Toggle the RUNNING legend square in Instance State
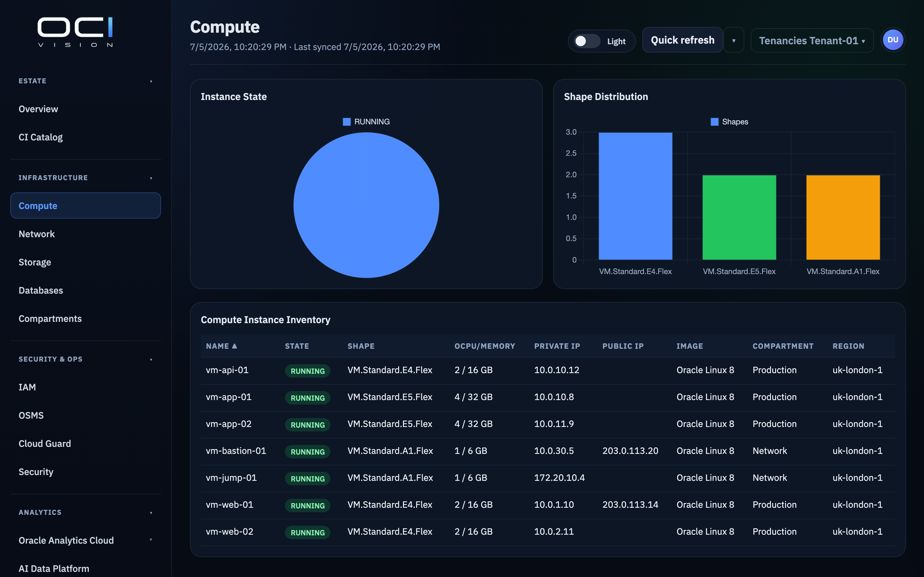Screen dimensions: 924x577 coord(347,122)
